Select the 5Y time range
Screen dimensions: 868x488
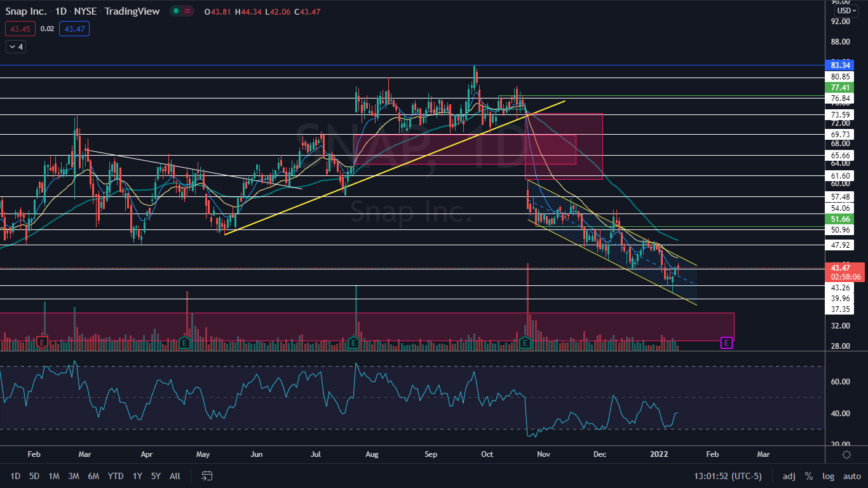pos(156,475)
